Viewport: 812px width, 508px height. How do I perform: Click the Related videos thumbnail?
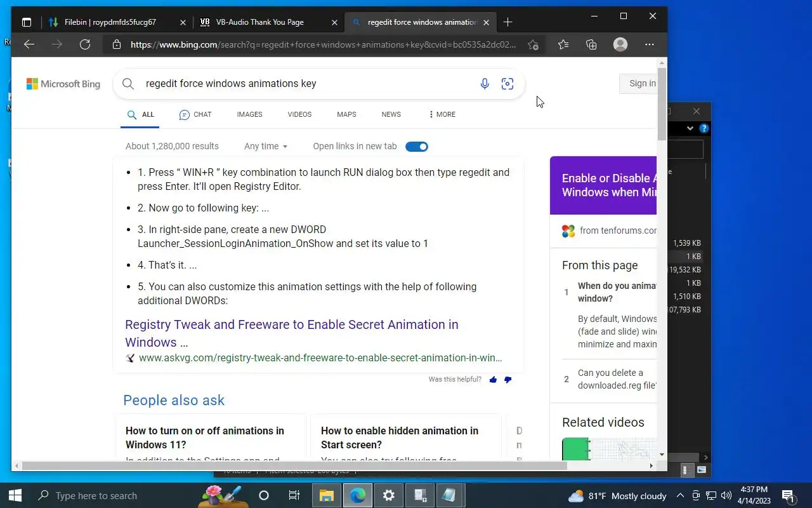click(x=609, y=448)
